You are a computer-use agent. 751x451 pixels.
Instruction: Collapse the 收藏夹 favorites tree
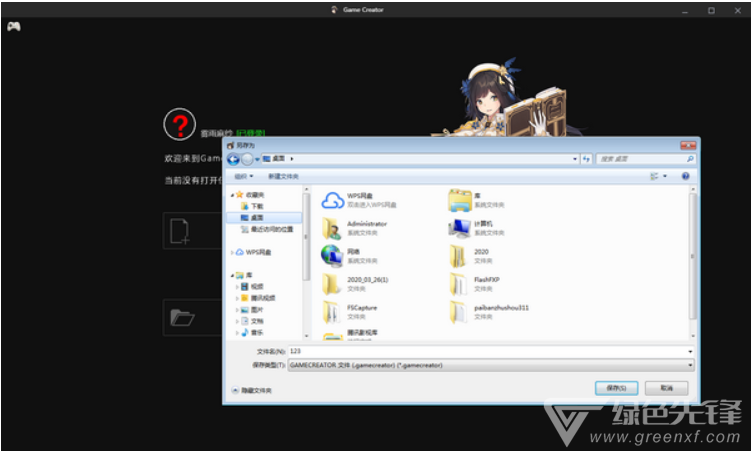tap(233, 195)
